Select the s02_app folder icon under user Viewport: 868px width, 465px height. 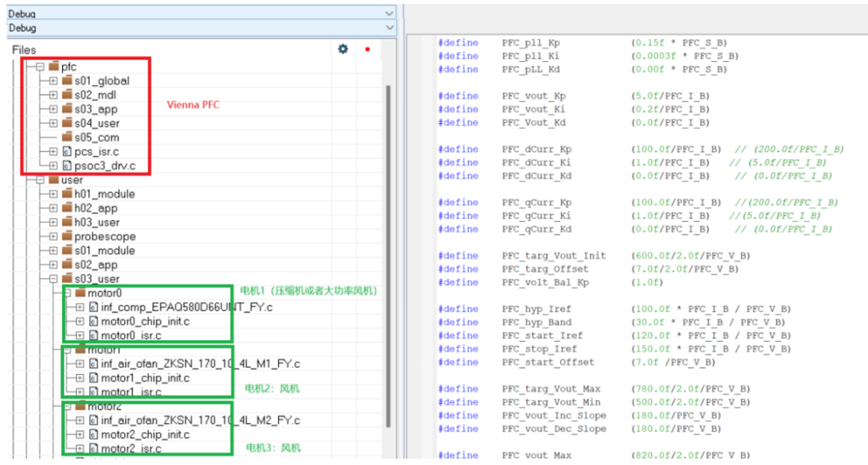67,265
